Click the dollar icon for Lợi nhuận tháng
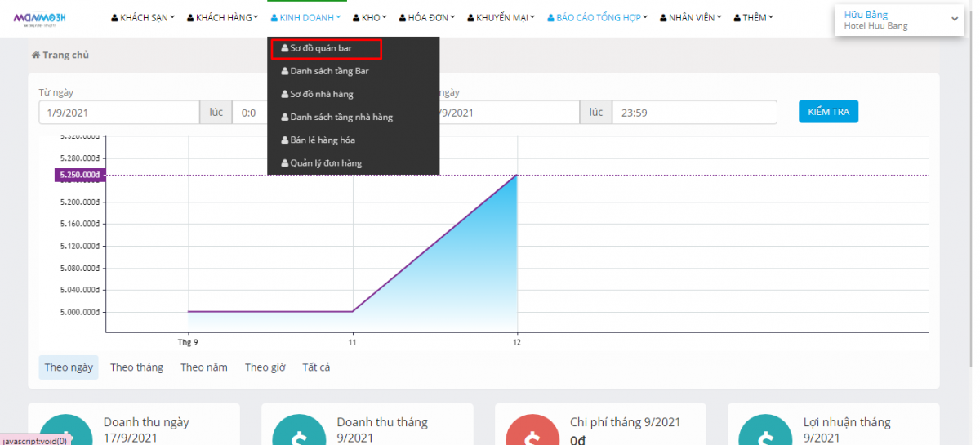Image resolution: width=980 pixels, height=445 pixels. [766, 430]
